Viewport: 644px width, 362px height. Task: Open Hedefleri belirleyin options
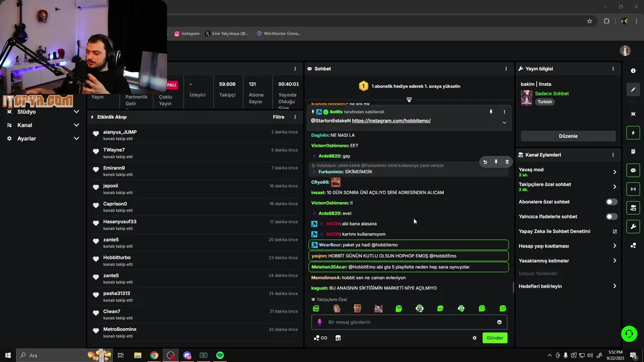(567, 287)
